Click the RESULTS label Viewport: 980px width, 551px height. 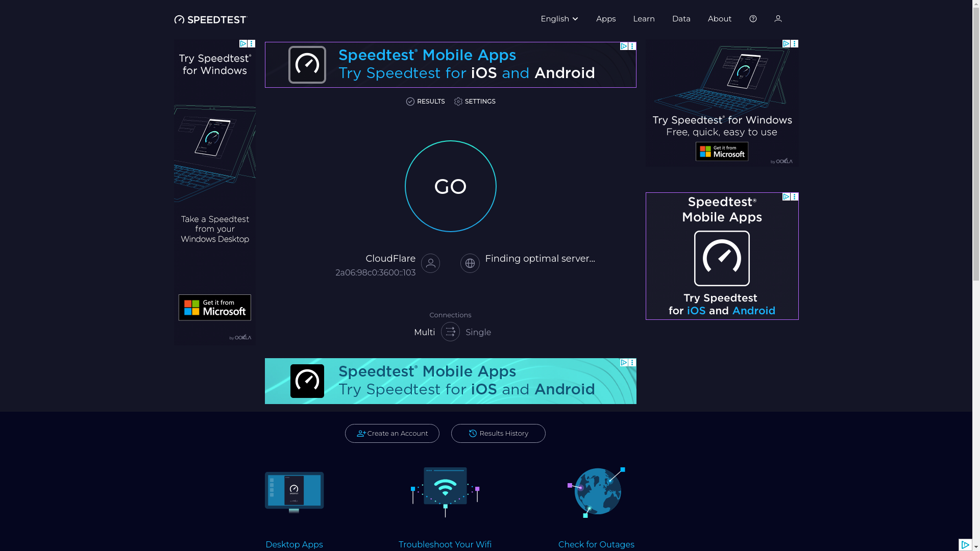[x=431, y=102]
